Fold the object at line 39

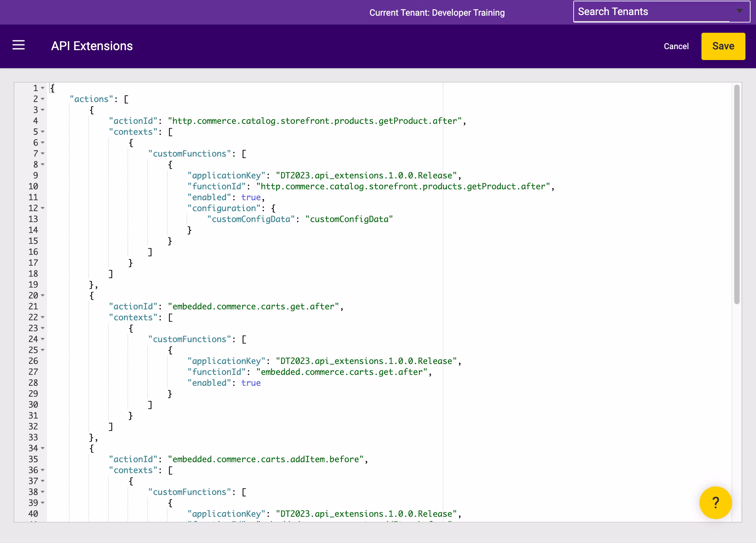pos(43,503)
